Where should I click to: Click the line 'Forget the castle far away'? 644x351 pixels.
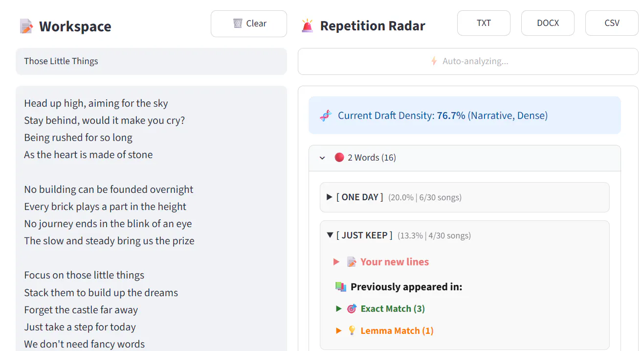click(x=81, y=310)
